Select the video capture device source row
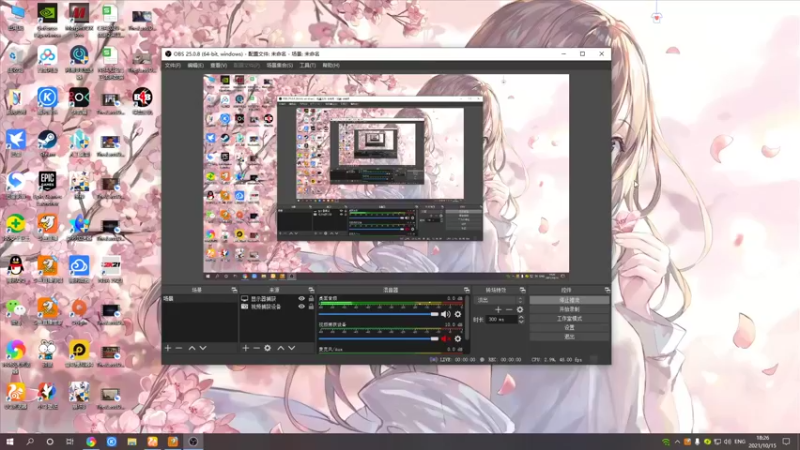Viewport: 800px width, 450px height. (x=277, y=307)
